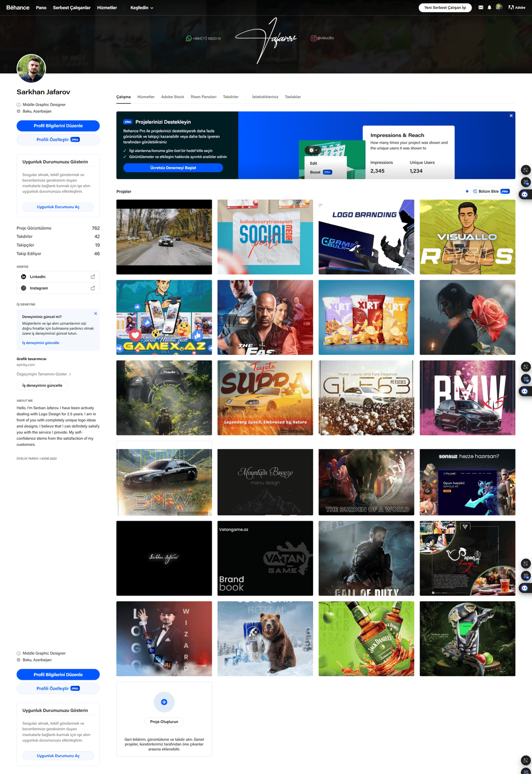Click the user avatar in top bar
This screenshot has height=774, width=532.
click(499, 7)
